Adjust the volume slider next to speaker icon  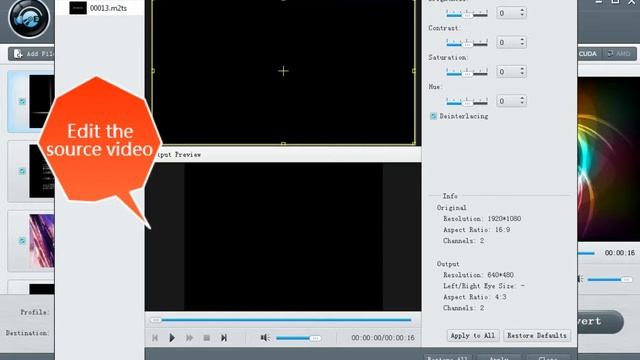click(x=298, y=338)
